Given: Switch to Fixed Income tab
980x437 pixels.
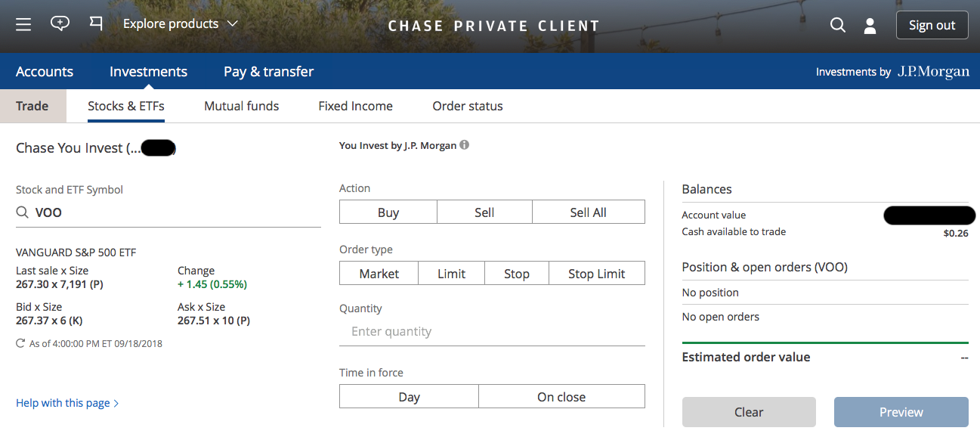Looking at the screenshot, I should [x=355, y=106].
